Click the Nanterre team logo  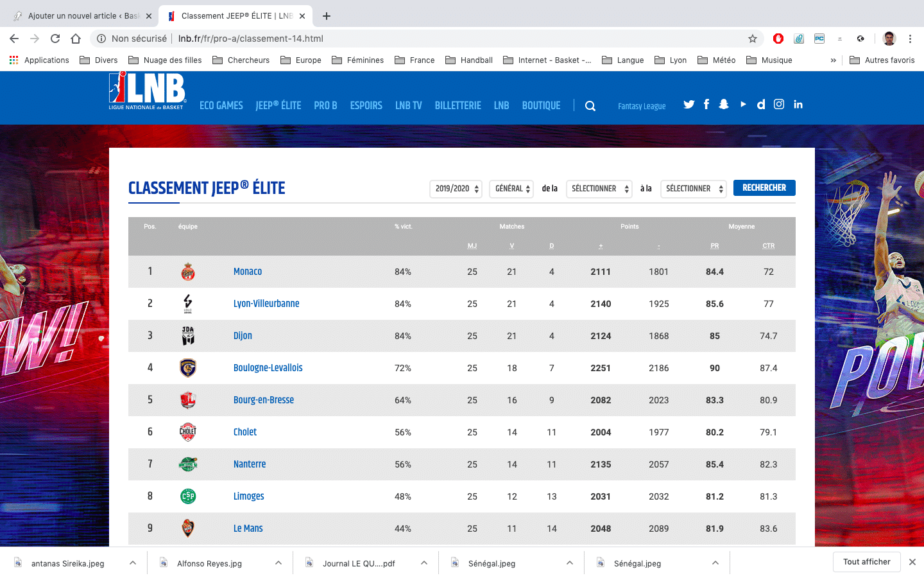[188, 464]
